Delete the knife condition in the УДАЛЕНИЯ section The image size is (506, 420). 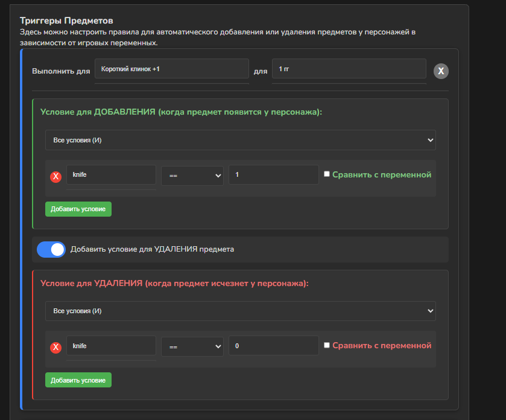(55, 347)
